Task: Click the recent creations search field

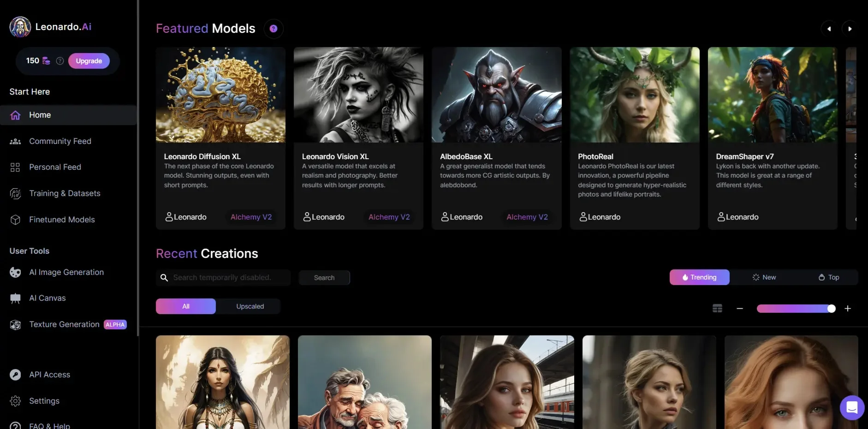Action: coord(223,278)
